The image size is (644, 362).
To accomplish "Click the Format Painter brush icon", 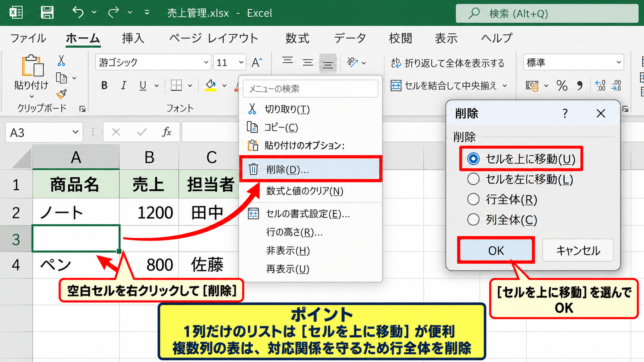I will click(x=62, y=93).
